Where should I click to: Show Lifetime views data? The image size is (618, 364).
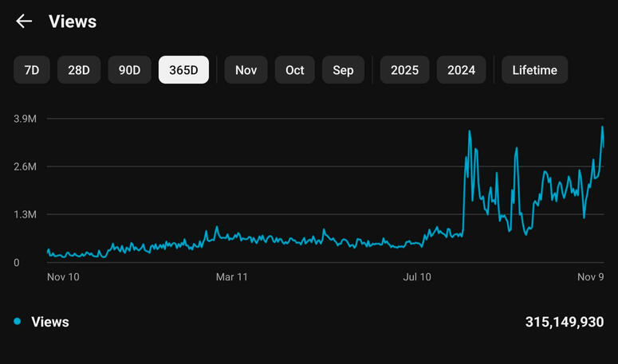pos(534,70)
